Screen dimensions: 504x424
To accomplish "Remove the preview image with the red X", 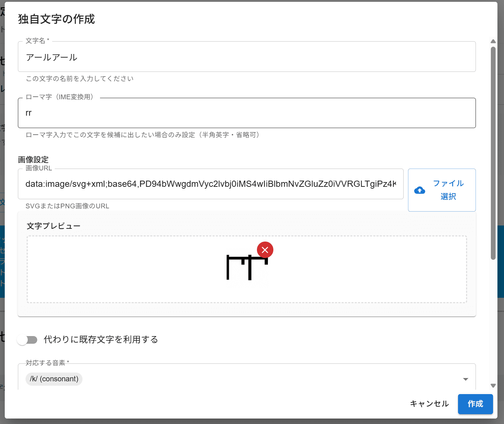I will (265, 250).
